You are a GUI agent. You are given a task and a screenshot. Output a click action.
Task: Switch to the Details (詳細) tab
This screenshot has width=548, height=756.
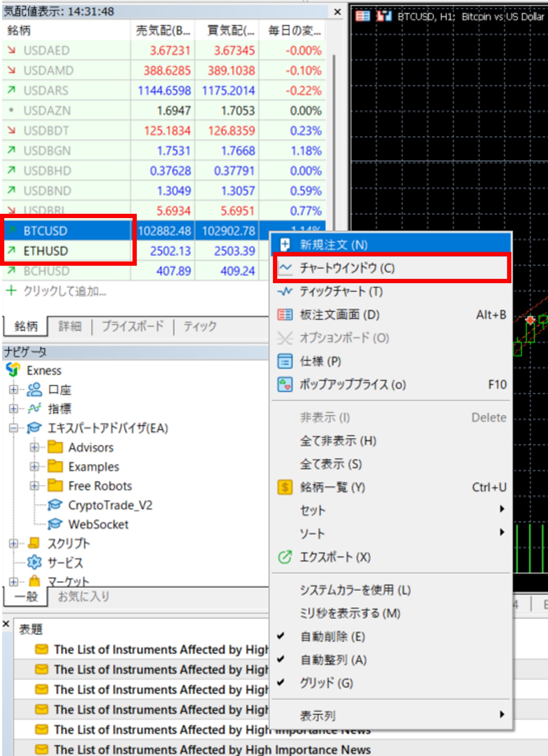[x=70, y=326]
